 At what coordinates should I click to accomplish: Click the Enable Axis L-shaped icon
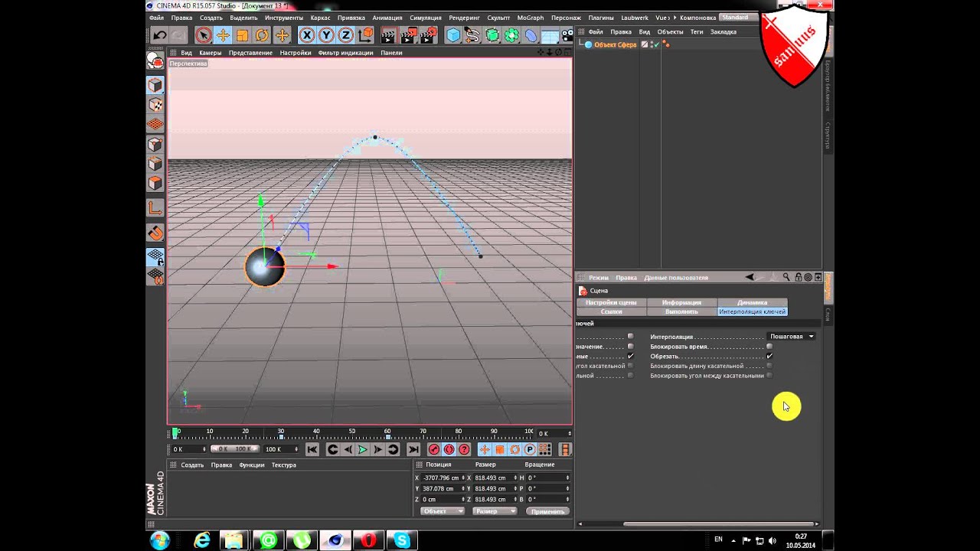pos(155,208)
